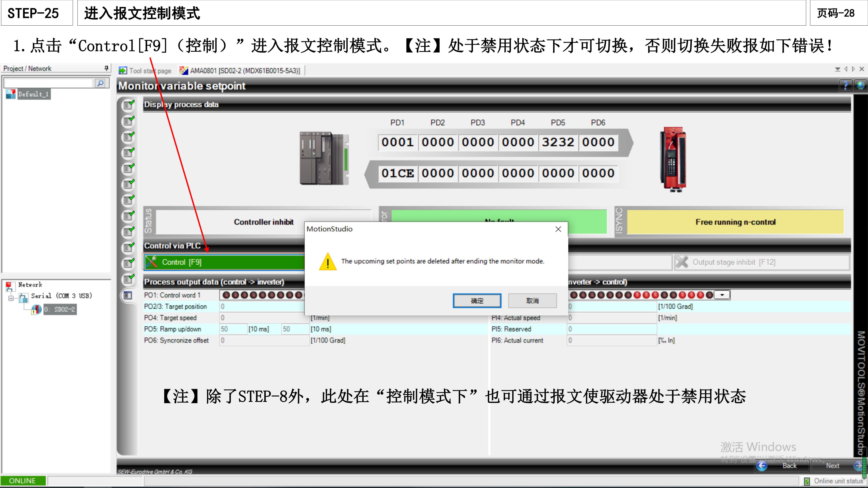Click the PD1 output value 0001

pyautogui.click(x=398, y=142)
